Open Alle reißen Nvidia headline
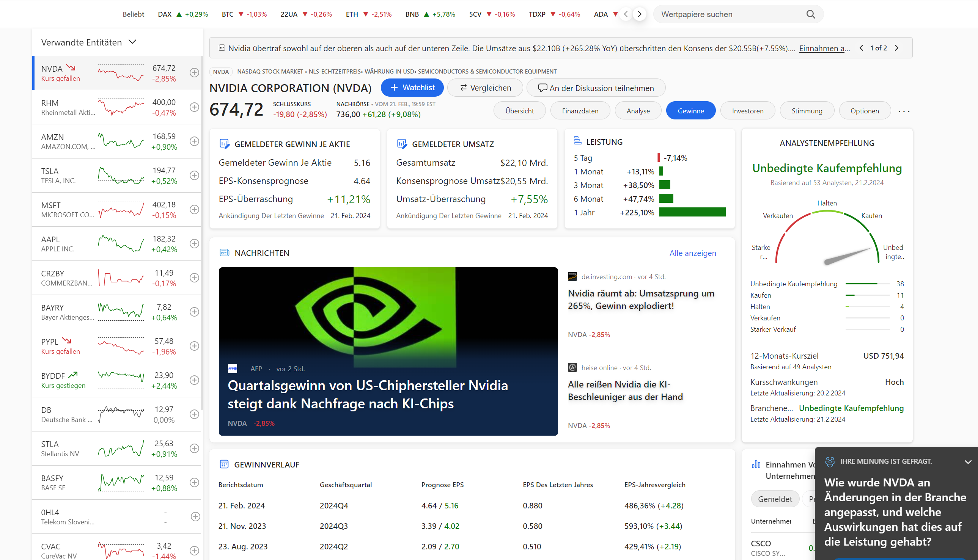This screenshot has width=978, height=560. coord(625,391)
